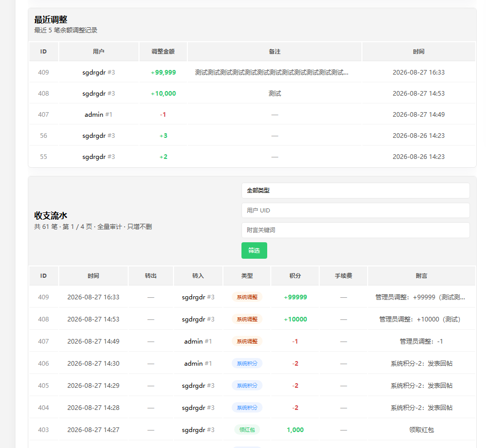
Task: Click the 用户 UID input field
Action: pos(356,210)
